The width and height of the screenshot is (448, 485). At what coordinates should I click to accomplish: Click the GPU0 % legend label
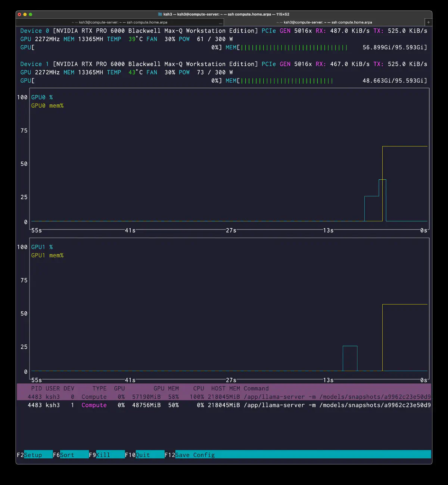tap(42, 97)
